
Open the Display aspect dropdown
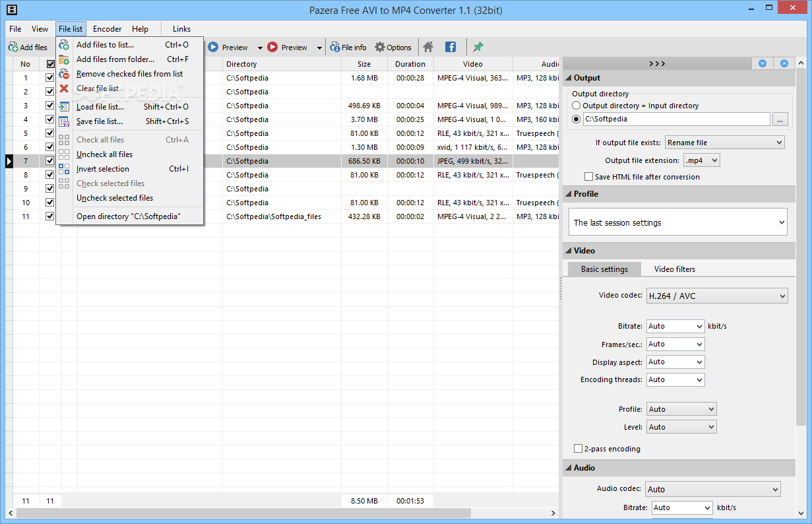point(675,362)
